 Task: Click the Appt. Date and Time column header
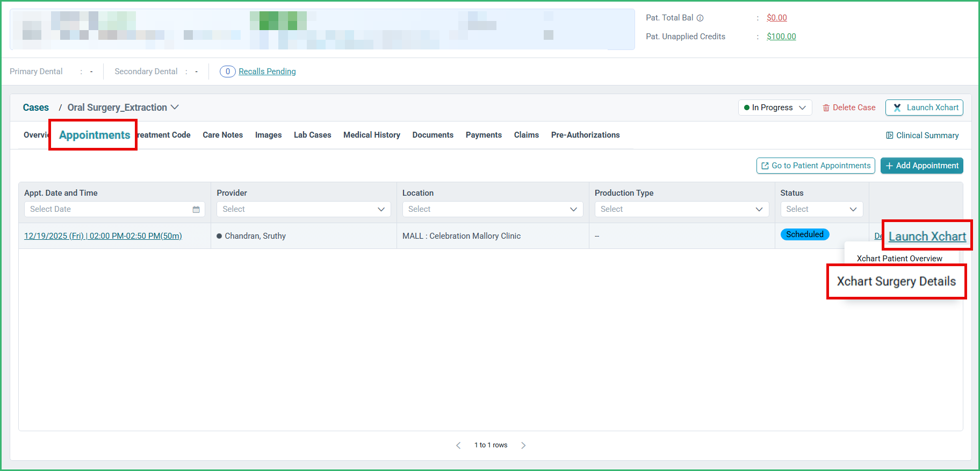tap(61, 193)
